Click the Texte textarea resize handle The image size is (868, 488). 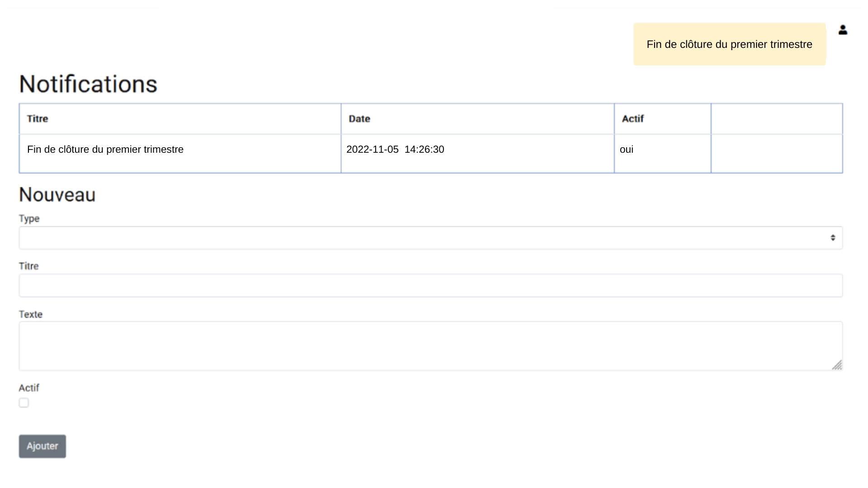(x=837, y=365)
